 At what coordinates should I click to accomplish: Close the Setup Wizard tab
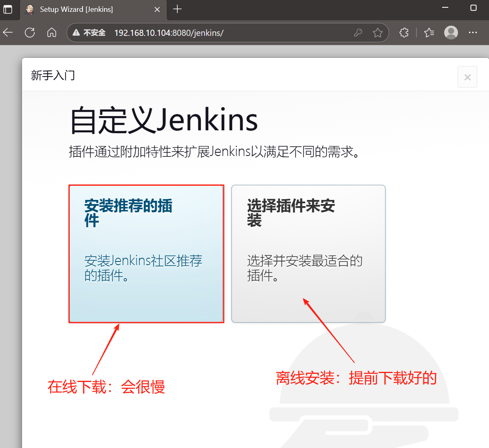point(157,9)
